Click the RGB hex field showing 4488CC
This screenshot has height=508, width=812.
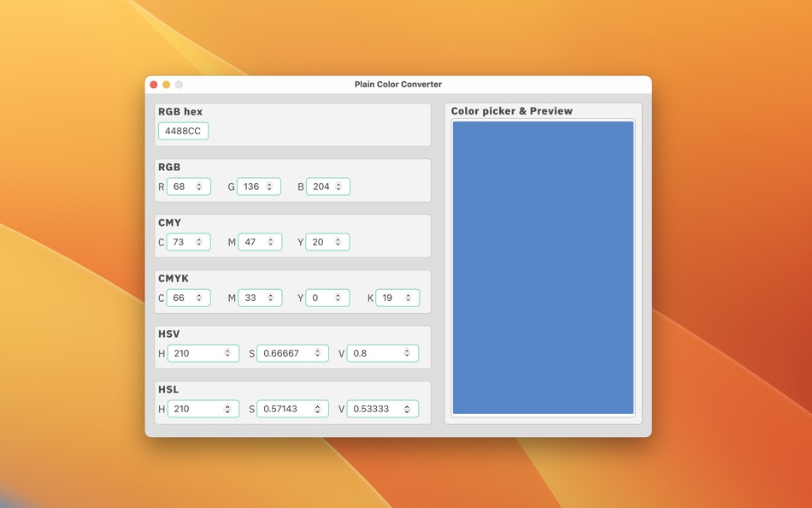coord(183,131)
